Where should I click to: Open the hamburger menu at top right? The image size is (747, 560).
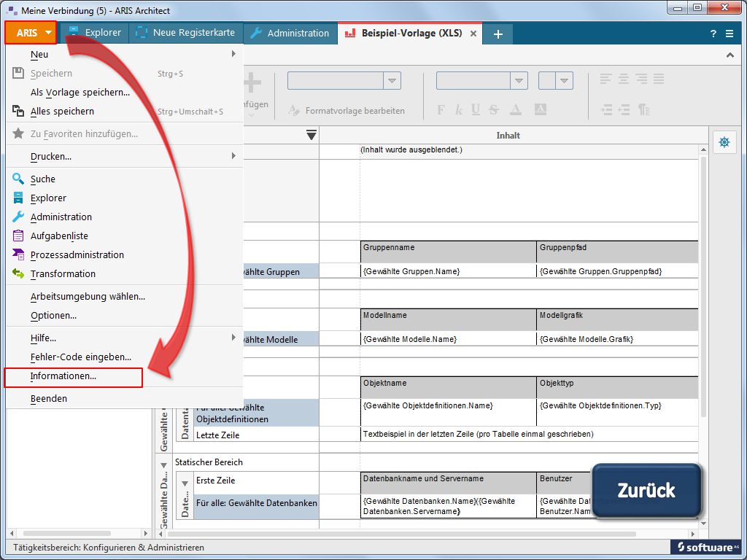tap(729, 34)
